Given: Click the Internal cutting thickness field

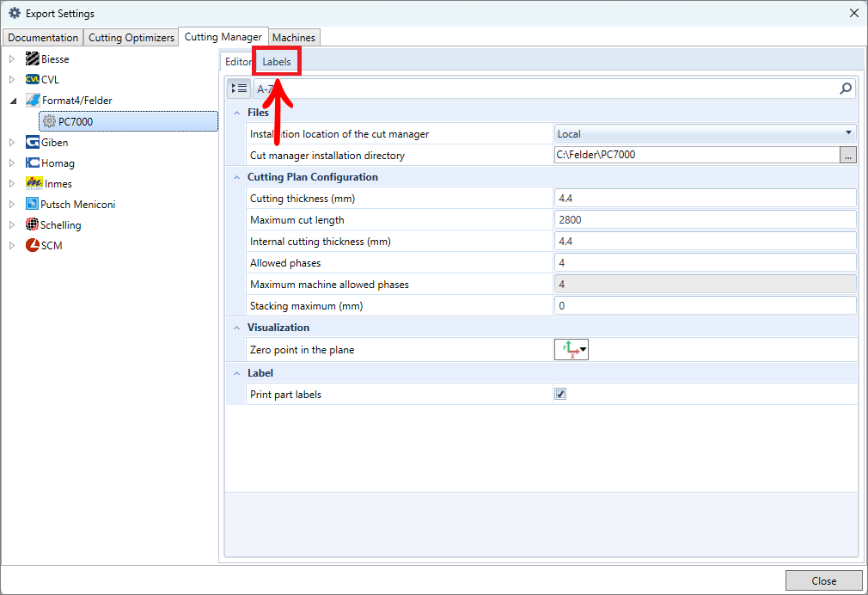Looking at the screenshot, I should tap(706, 242).
